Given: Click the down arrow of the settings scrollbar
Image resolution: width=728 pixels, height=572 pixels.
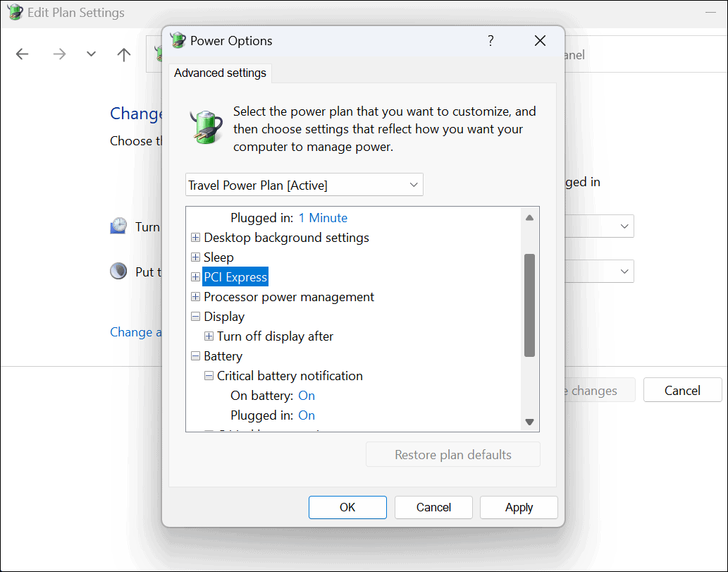Looking at the screenshot, I should pos(529,422).
